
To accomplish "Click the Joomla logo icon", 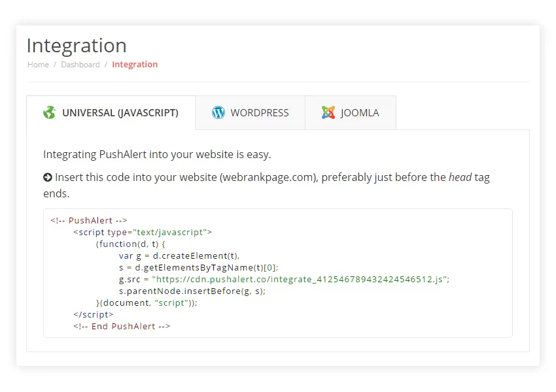I will pos(328,112).
